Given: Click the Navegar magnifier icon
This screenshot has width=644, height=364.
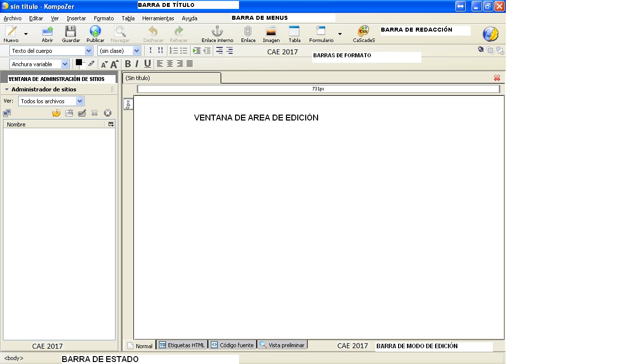Looking at the screenshot, I should coord(120,32).
